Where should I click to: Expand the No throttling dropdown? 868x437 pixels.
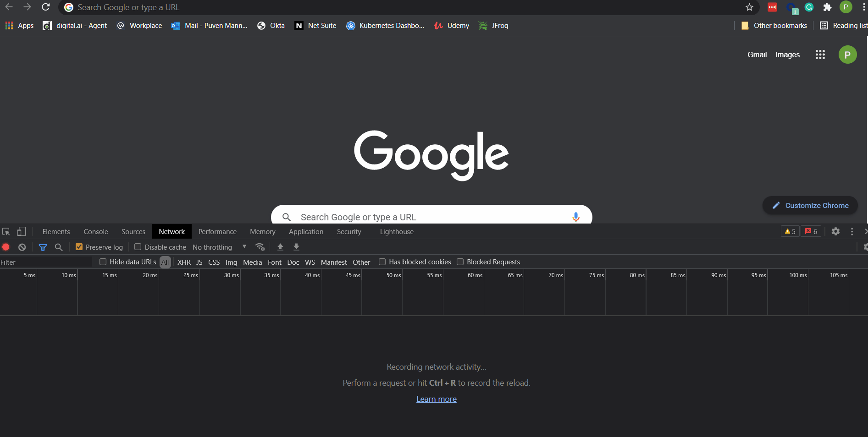coord(220,247)
